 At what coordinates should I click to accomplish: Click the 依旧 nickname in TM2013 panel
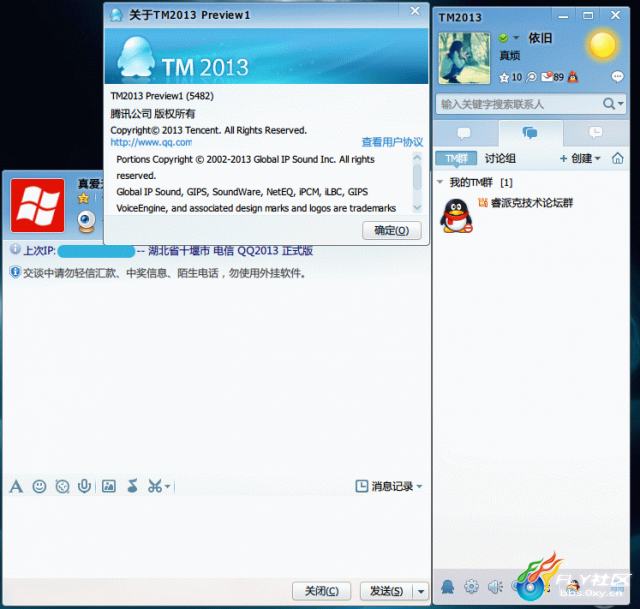pyautogui.click(x=540, y=38)
